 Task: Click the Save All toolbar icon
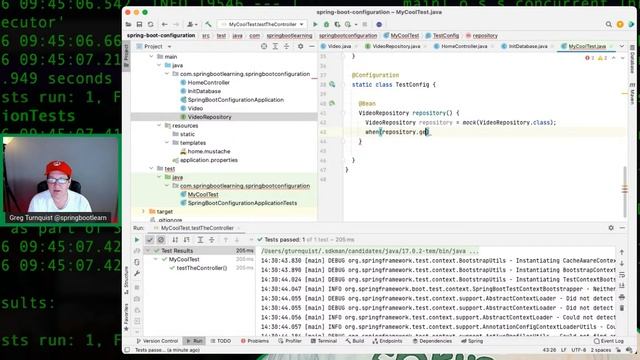139,24
